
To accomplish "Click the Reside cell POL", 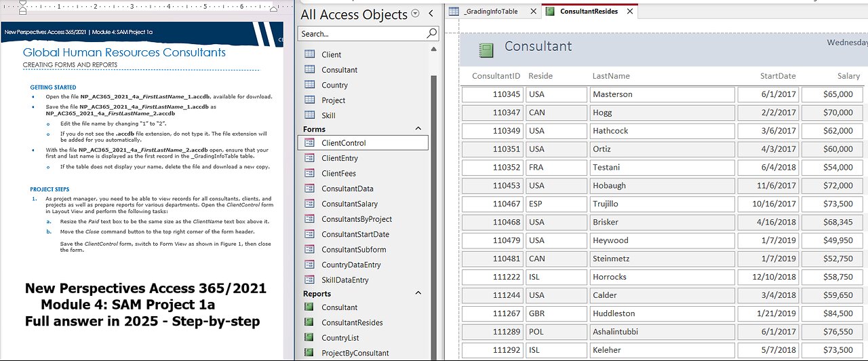I will pos(557,332).
